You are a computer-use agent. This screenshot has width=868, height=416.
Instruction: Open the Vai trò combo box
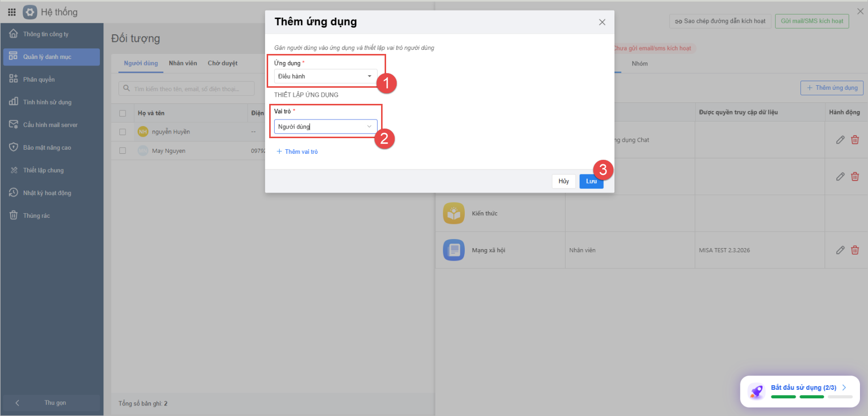click(x=326, y=127)
